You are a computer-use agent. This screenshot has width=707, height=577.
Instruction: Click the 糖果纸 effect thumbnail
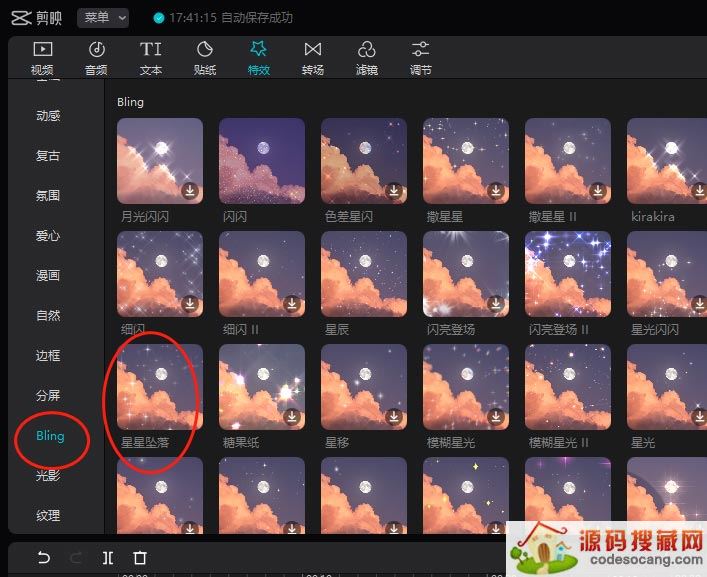pyautogui.click(x=262, y=387)
